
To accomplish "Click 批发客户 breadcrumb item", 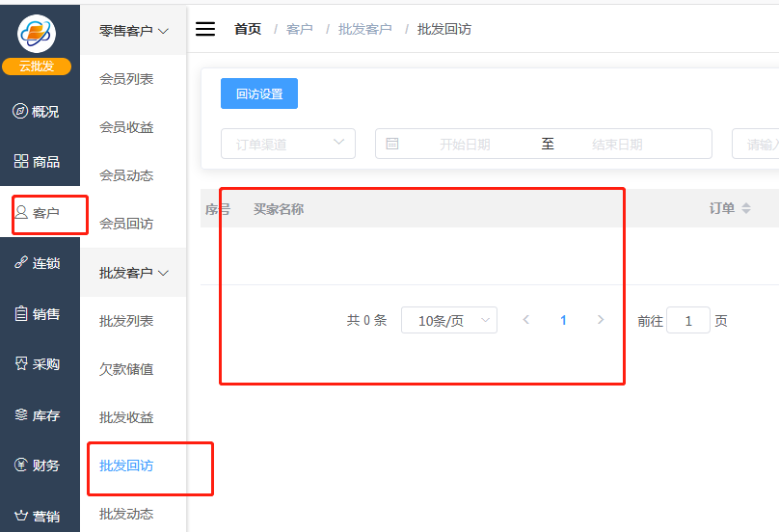I will coord(365,29).
